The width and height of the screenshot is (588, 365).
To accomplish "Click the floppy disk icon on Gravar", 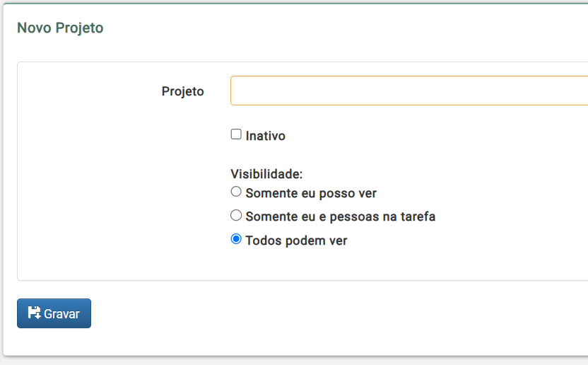I will [x=34, y=313].
